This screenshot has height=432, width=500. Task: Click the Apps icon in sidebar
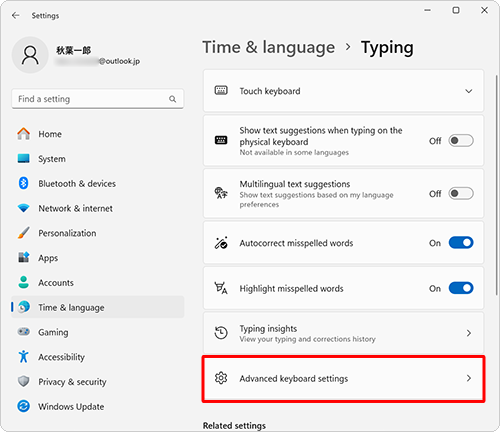point(23,257)
